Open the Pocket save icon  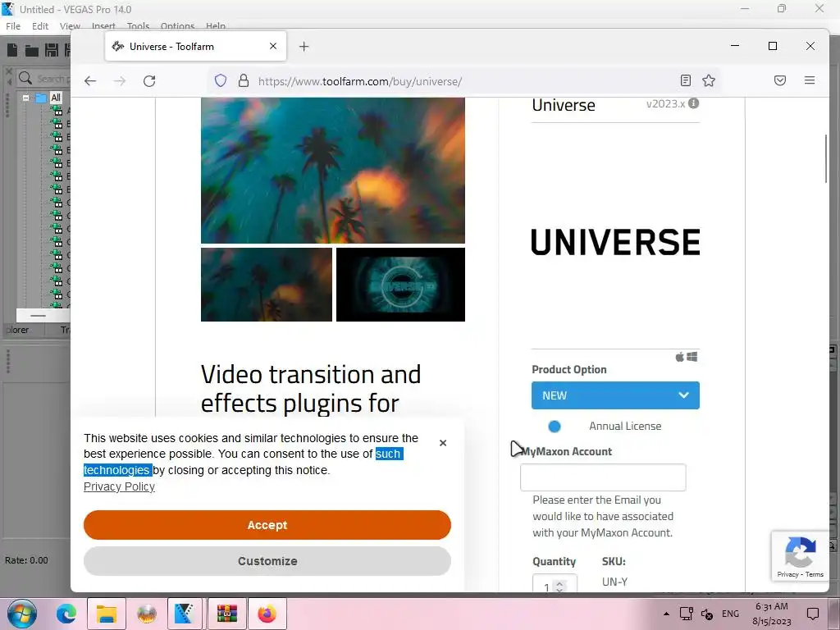(780, 81)
